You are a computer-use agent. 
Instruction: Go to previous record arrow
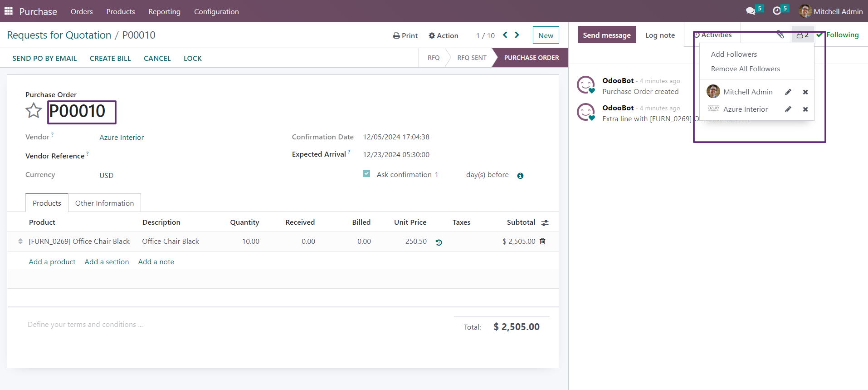point(505,35)
